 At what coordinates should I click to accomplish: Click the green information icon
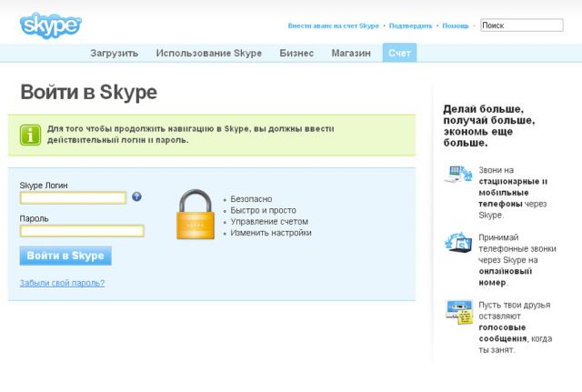tap(30, 135)
